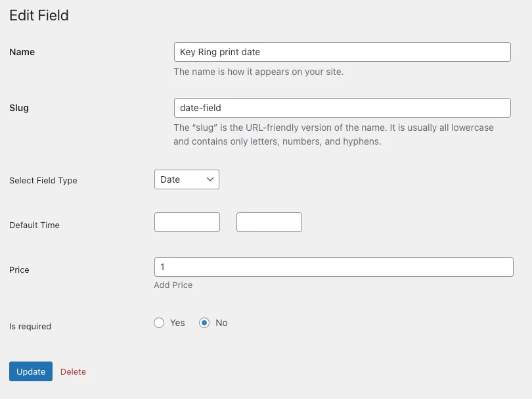This screenshot has width=532, height=399.
Task: Click the Add Price text
Action: tap(173, 285)
